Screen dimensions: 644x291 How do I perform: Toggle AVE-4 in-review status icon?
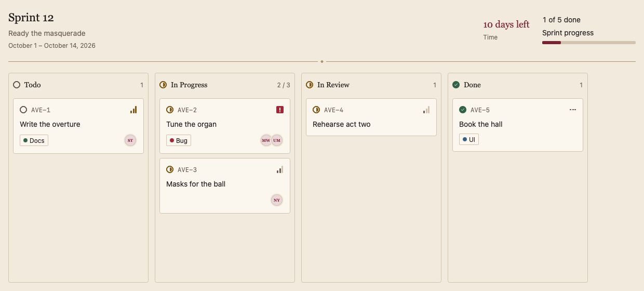point(316,110)
